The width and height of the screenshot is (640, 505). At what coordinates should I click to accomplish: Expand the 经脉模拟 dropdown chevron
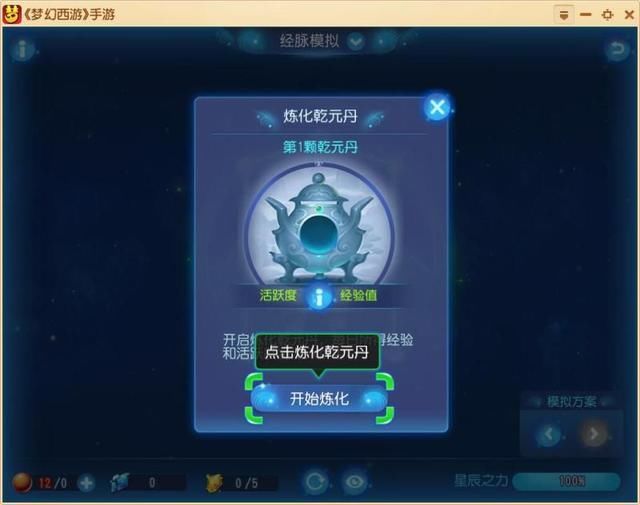click(x=356, y=41)
